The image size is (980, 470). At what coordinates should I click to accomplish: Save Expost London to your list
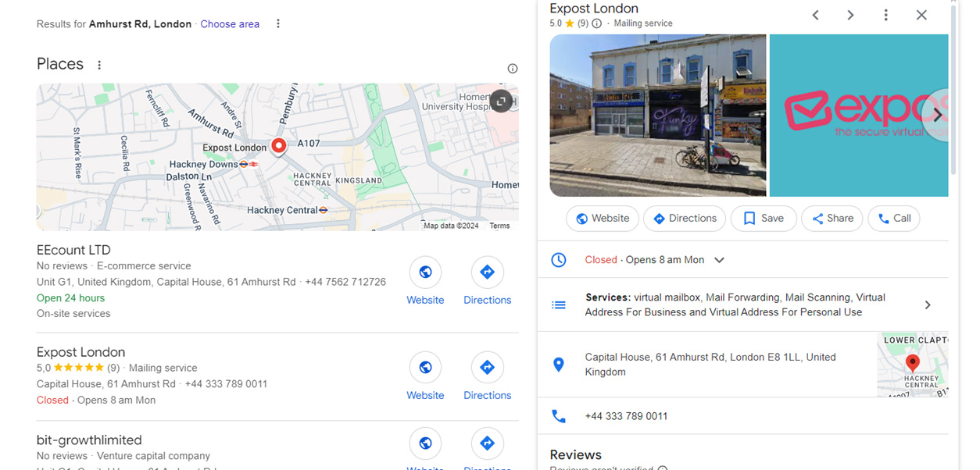point(764,219)
